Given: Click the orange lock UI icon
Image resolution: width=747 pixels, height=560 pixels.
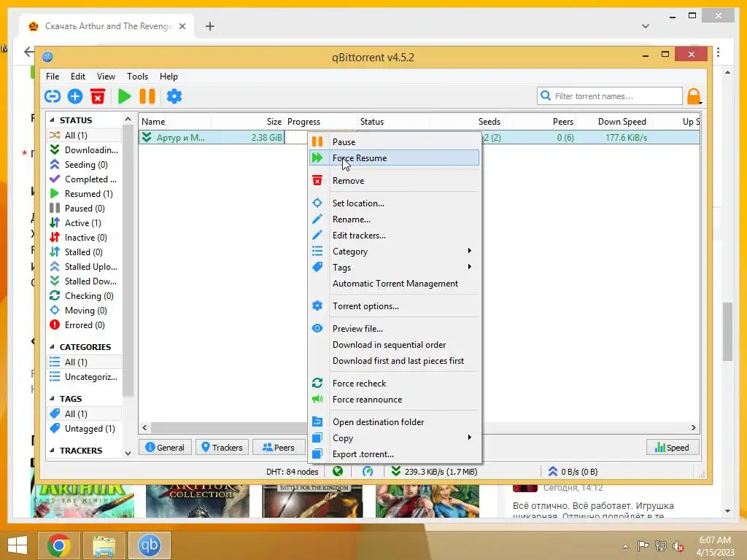Looking at the screenshot, I should (x=694, y=97).
